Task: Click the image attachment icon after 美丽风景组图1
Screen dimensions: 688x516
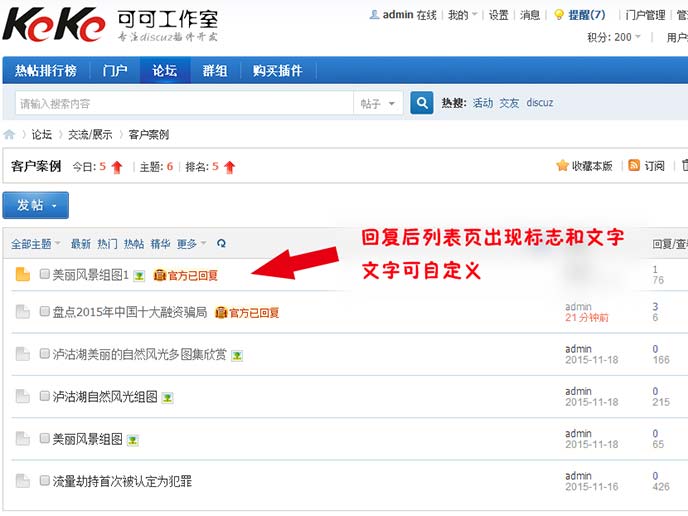Action: (139, 276)
